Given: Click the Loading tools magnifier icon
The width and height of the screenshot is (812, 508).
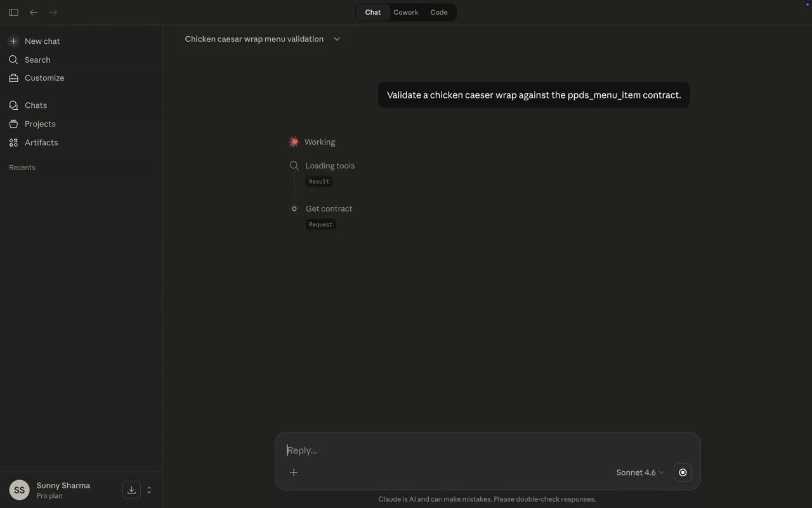Looking at the screenshot, I should pyautogui.click(x=294, y=166).
